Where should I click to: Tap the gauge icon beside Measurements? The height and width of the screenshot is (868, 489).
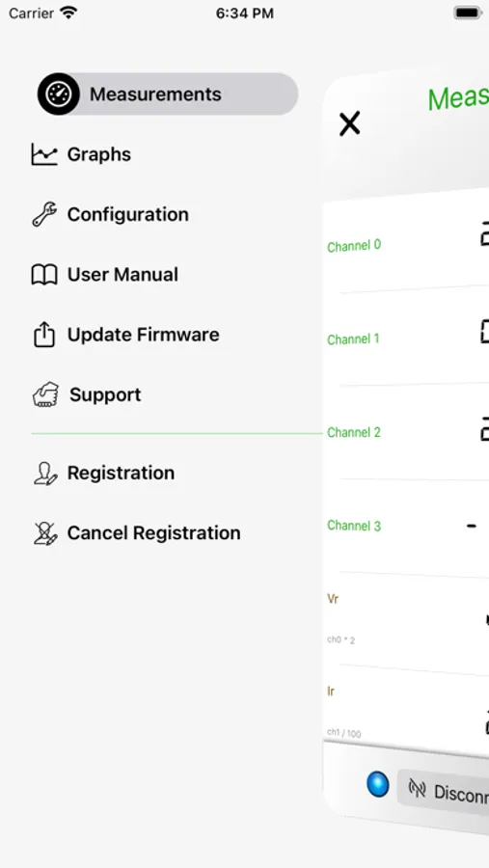coord(59,95)
